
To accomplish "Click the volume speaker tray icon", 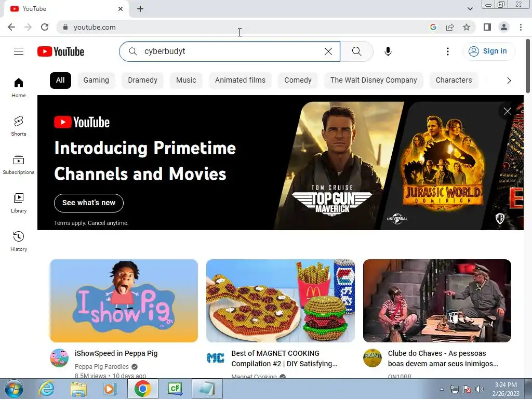I will 479,389.
